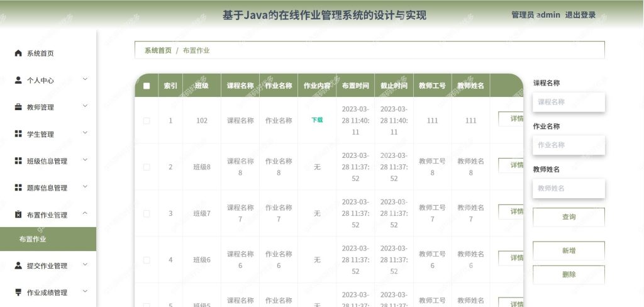This screenshot has height=307, width=644.
Task: Focus the 课程名称 search input field
Action: pyautogui.click(x=569, y=102)
